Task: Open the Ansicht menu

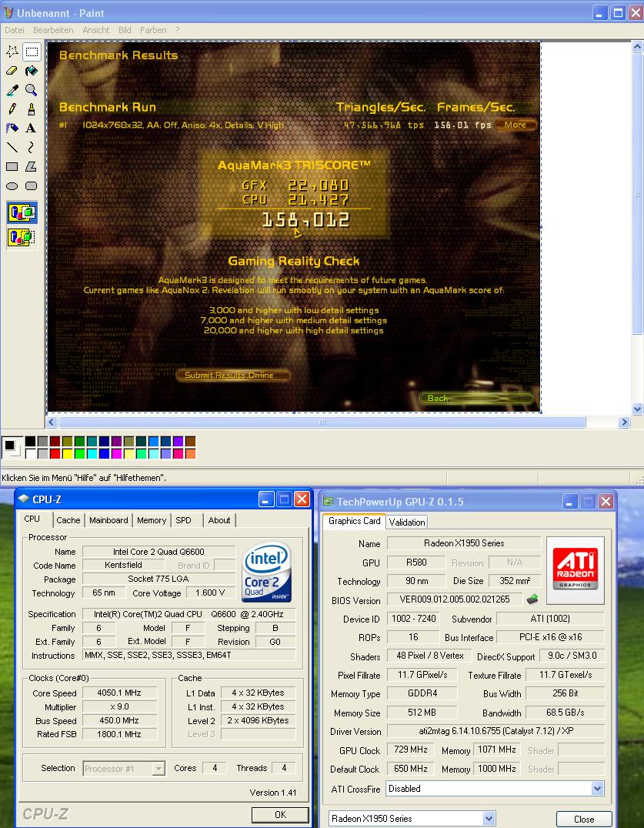Action: coord(96,30)
